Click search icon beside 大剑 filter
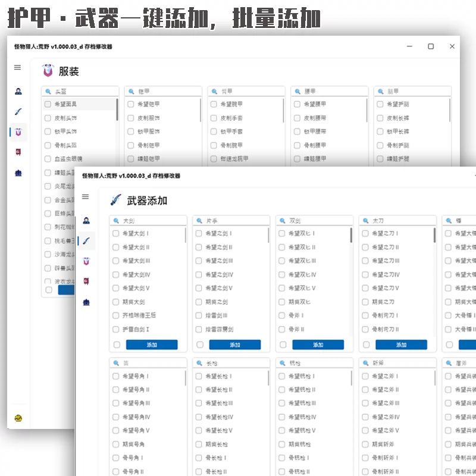The height and width of the screenshot is (476, 476). point(116,221)
